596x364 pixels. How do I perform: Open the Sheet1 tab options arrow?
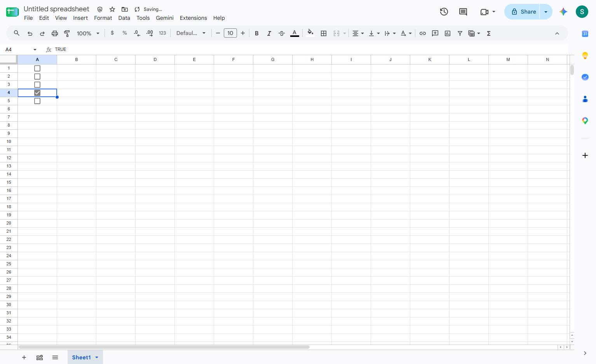(97, 357)
